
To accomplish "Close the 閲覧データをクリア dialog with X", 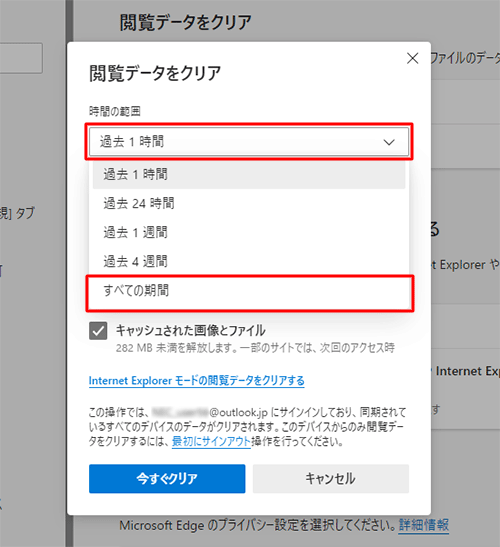I will [x=412, y=58].
